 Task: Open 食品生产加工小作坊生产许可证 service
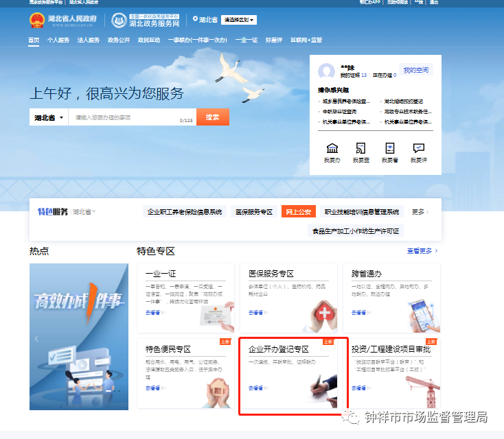(356, 231)
